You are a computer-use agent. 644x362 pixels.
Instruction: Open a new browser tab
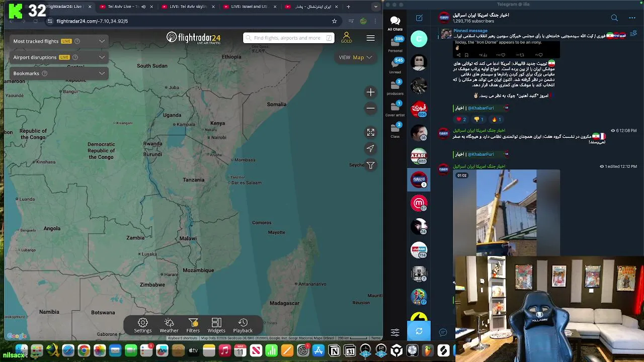pos(348,7)
